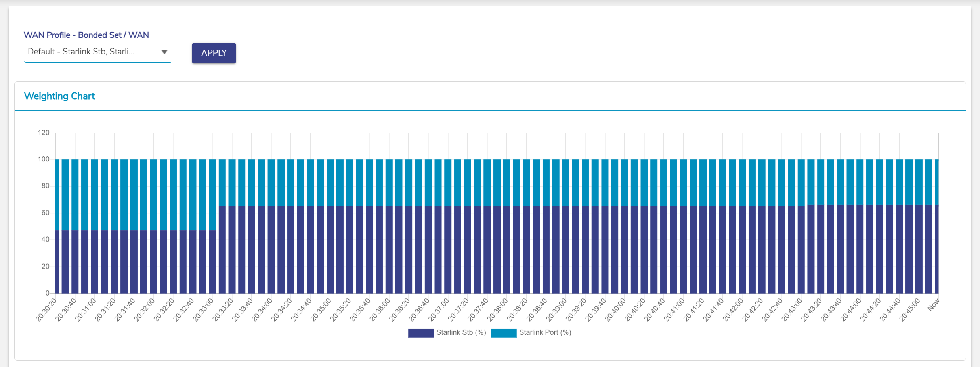Click the Weighting Chart heading
Viewport: 980px width, 367px height.
coord(59,96)
